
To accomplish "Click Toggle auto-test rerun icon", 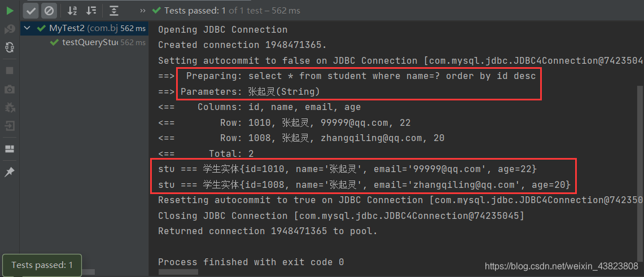I will [x=10, y=48].
